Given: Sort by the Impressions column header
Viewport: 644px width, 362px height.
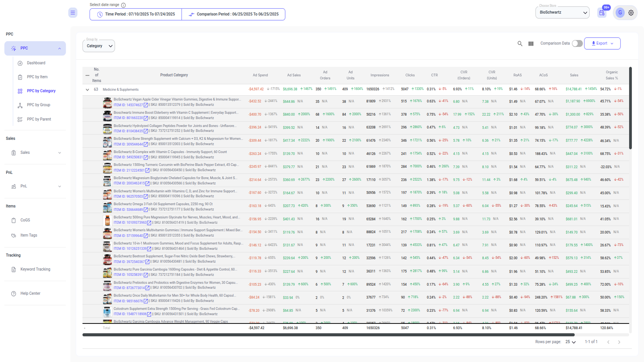Looking at the screenshot, I should (380, 75).
